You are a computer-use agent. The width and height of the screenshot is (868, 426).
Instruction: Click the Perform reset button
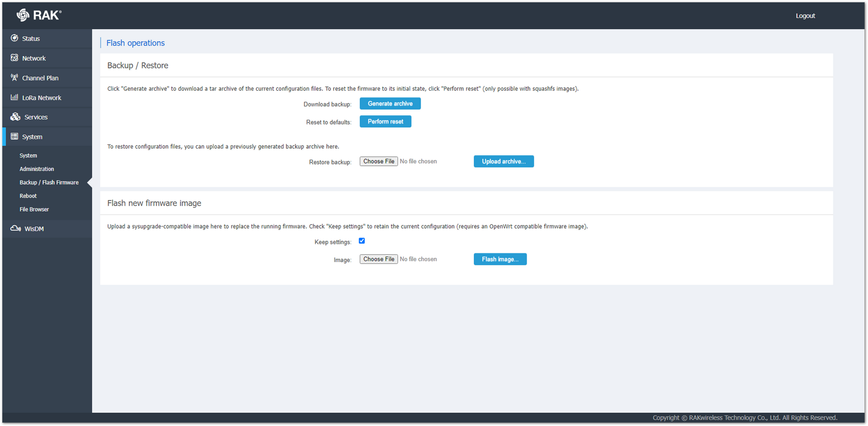(386, 122)
